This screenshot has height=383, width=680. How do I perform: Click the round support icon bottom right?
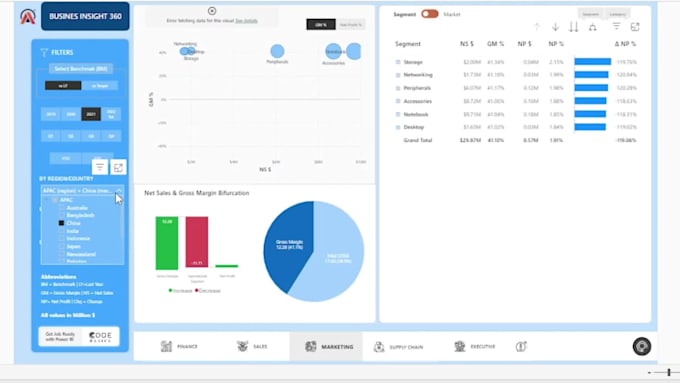(642, 346)
